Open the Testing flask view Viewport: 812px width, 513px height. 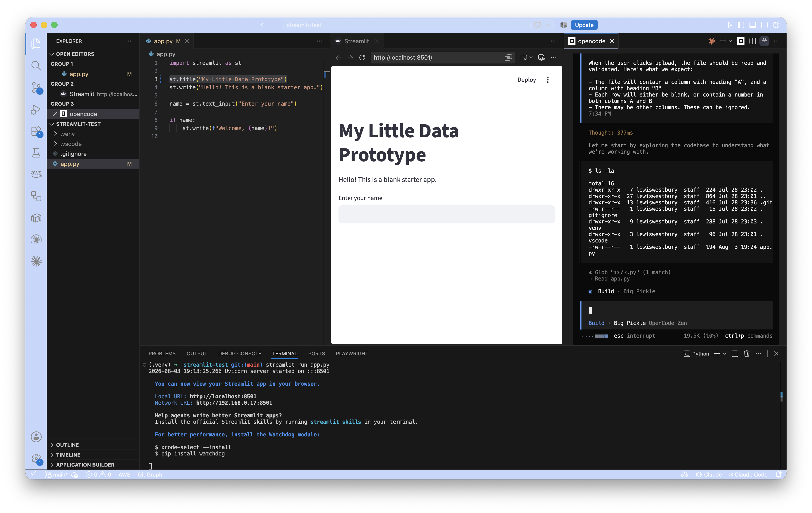36,153
